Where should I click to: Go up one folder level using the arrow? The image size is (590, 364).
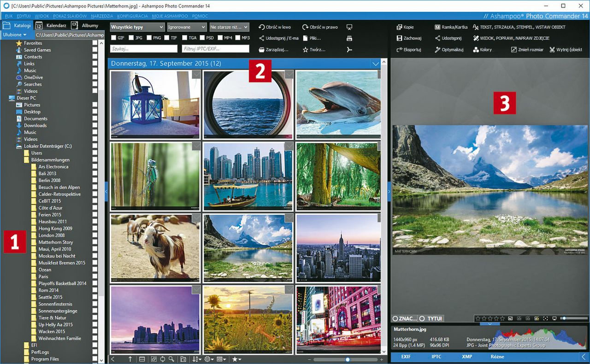pos(130,359)
